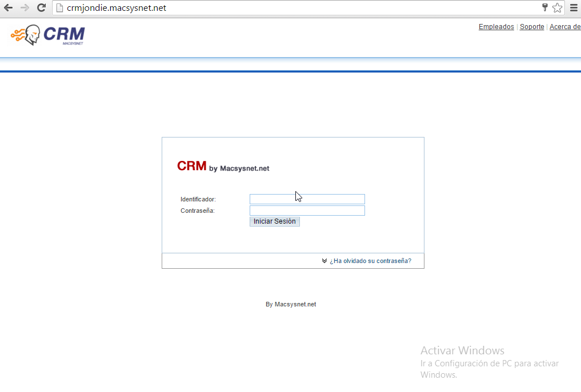Click the Identificador label text

(x=198, y=199)
